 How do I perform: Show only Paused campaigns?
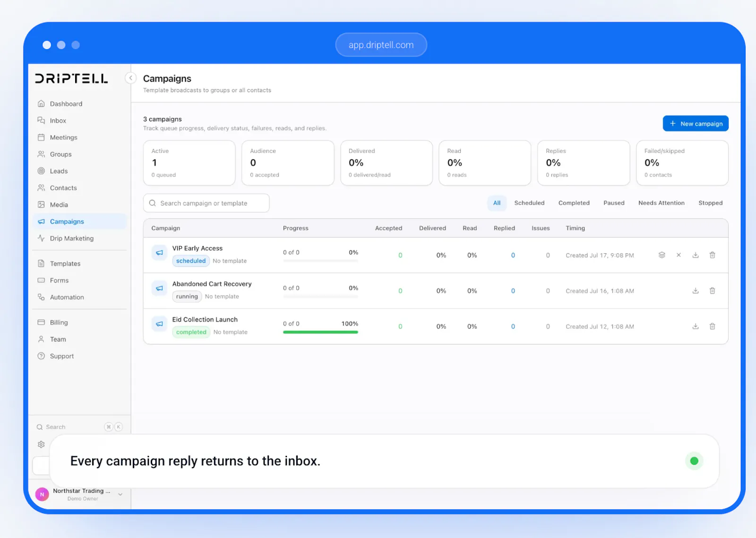coord(614,203)
